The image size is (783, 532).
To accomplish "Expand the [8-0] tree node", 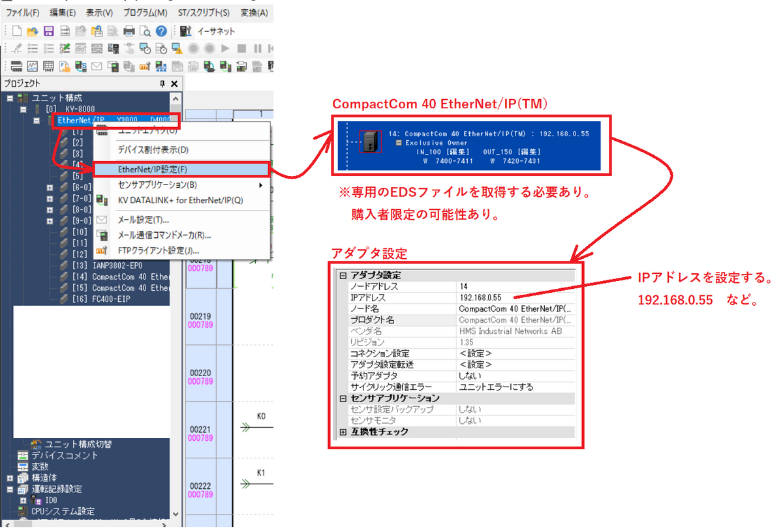I will (x=50, y=210).
